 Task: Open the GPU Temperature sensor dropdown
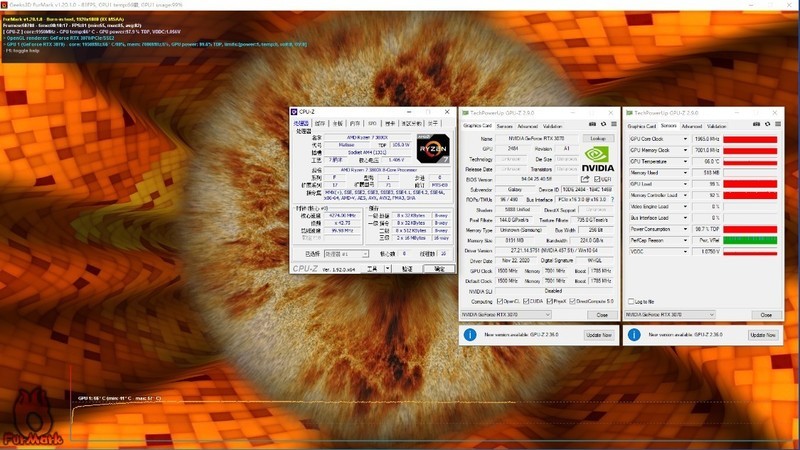[685, 161]
